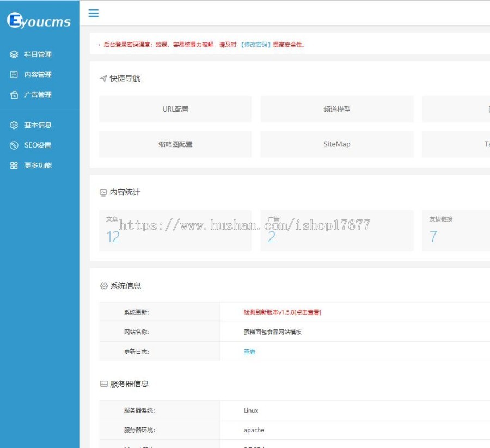Click the 内容管理 document icon
This screenshot has width=490, height=448.
14,75
